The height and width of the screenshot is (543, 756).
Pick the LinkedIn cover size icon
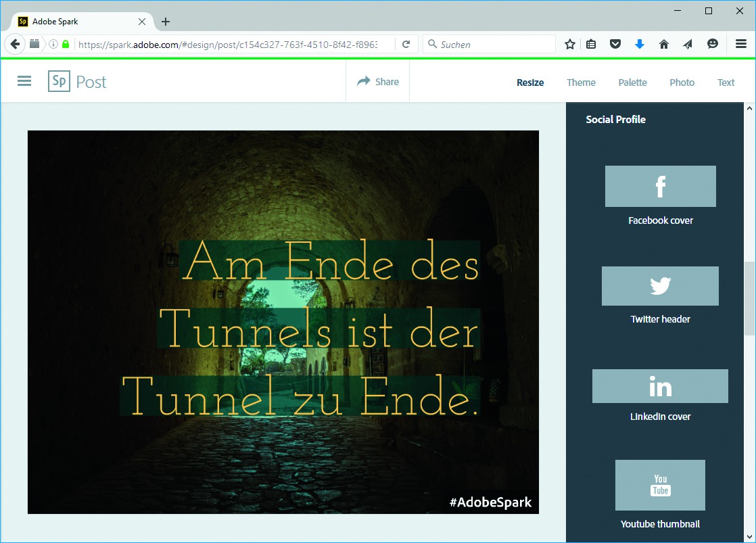point(660,386)
